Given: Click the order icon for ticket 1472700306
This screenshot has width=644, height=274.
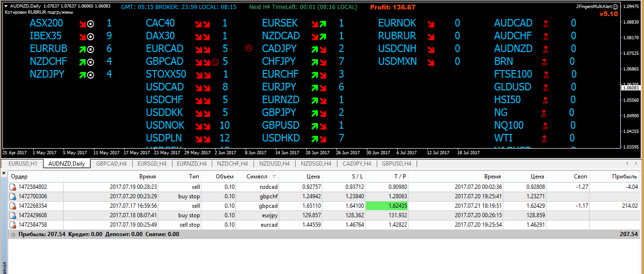Looking at the screenshot, I should coord(13,196).
